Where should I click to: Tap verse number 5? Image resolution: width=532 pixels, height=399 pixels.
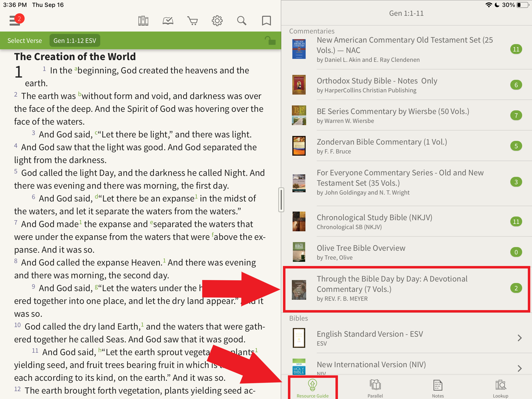point(16,171)
